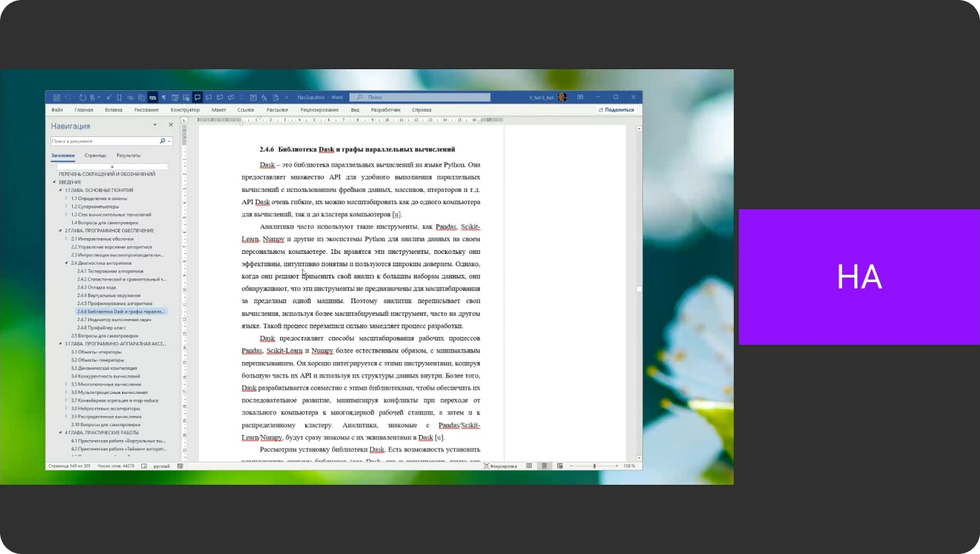Click the new comment speech bubble icon
The image size is (980, 554).
point(197,97)
